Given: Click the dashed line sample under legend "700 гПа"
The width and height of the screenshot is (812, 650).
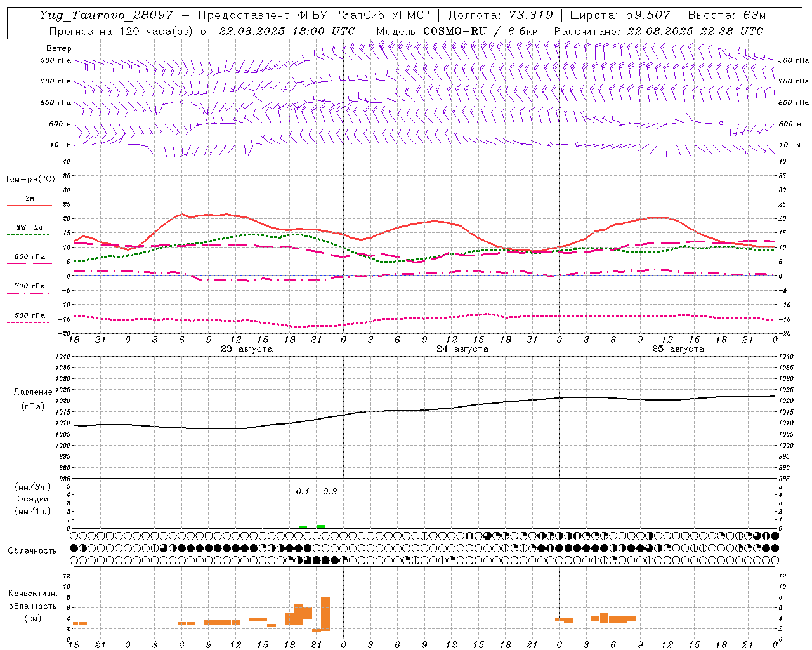Looking at the screenshot, I should pos(29,293).
